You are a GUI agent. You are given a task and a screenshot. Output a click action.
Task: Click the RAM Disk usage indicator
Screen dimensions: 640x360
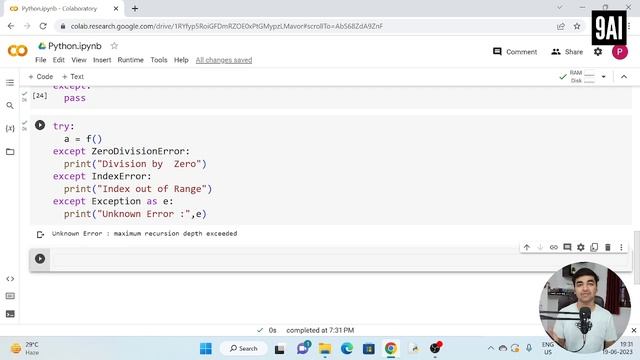[582, 77]
